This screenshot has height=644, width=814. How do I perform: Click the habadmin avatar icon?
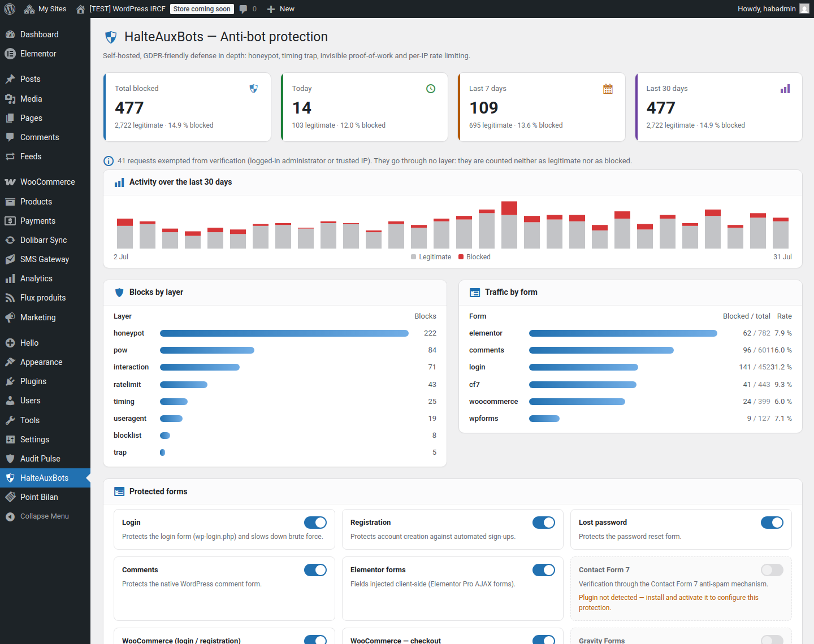804,9
